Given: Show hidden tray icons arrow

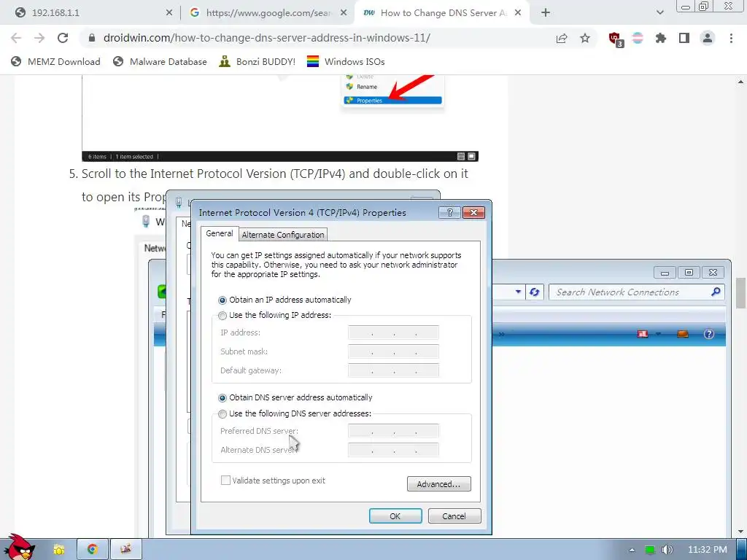Looking at the screenshot, I should 632,551.
